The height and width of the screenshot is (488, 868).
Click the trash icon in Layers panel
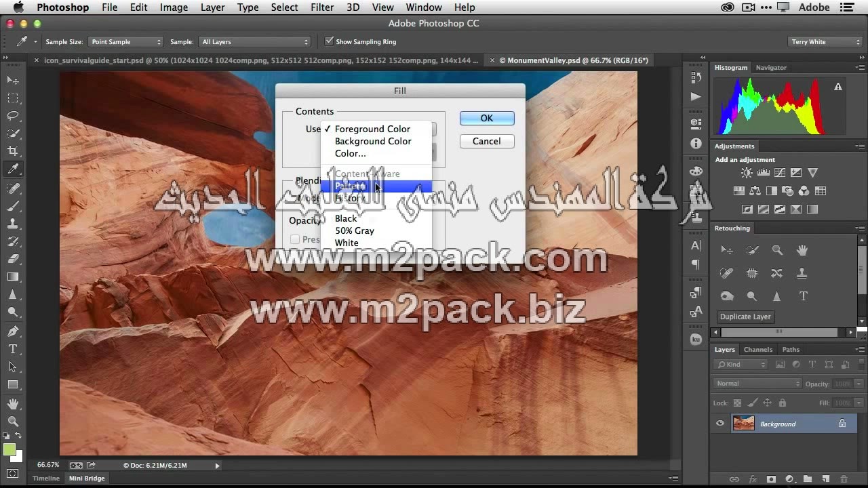(x=843, y=479)
